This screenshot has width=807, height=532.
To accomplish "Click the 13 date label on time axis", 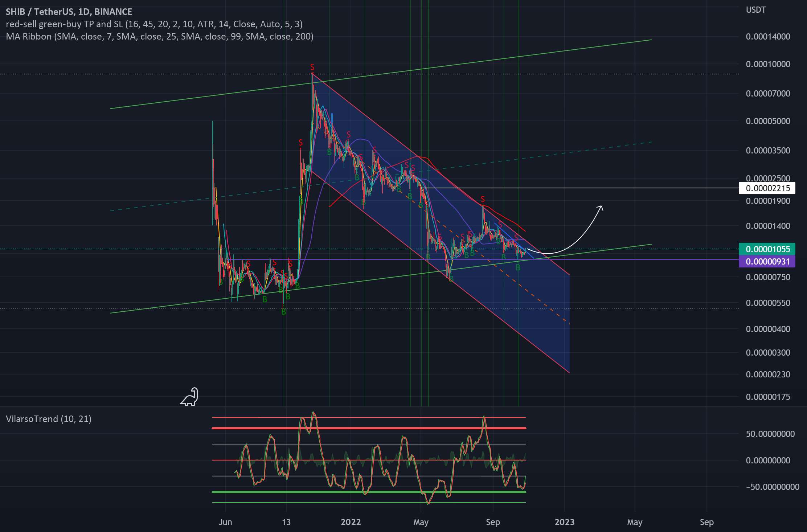I will tap(286, 522).
